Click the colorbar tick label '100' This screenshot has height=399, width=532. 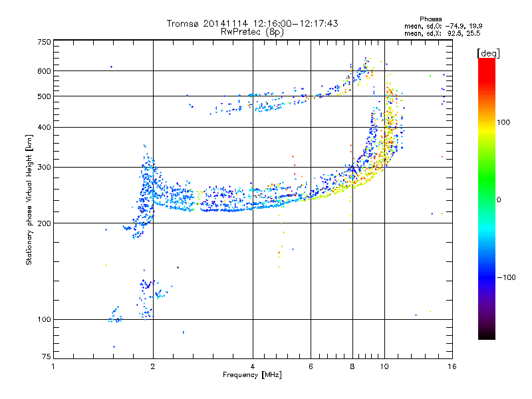click(503, 122)
